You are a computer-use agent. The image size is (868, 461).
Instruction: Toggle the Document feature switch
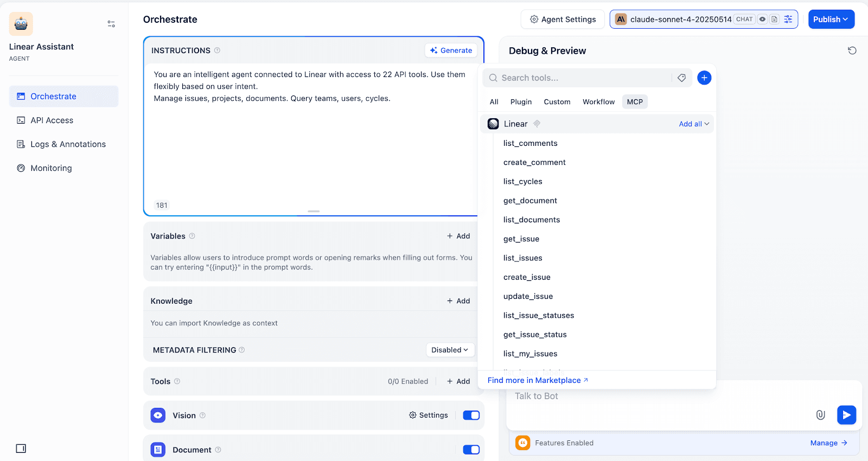(471, 450)
